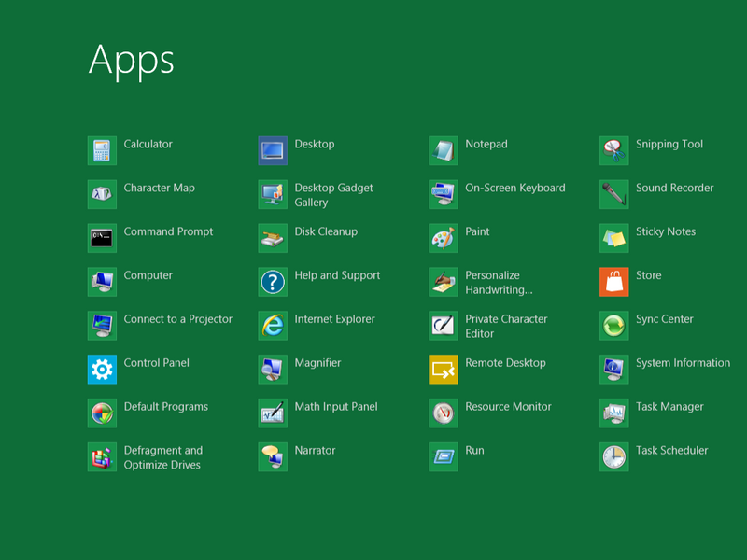Open the Desktop tile icon
This screenshot has width=747, height=560.
coord(273,150)
